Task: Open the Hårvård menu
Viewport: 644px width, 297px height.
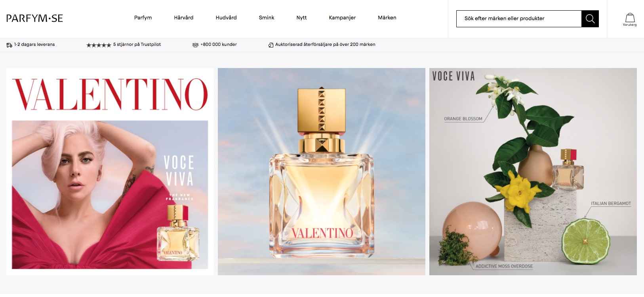Action: 184,18
